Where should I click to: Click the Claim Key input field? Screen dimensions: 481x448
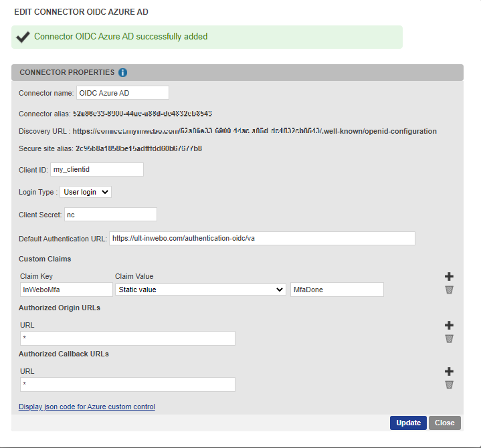66,290
